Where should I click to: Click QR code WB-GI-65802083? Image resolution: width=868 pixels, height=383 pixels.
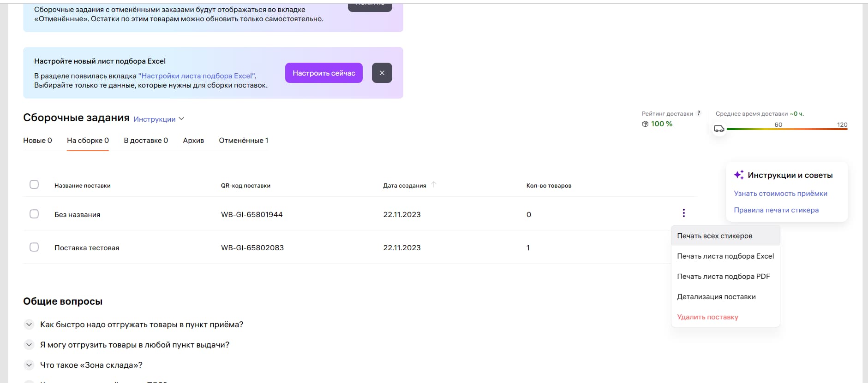(252, 247)
